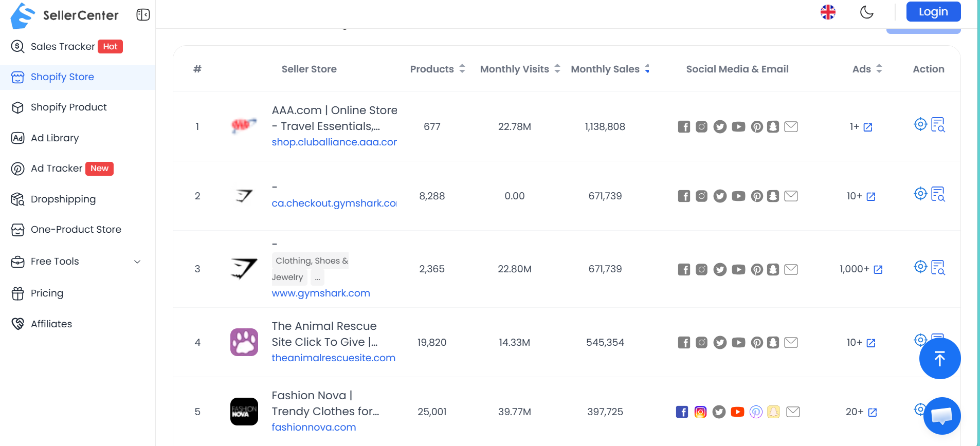
Task: Open www.gymshark.com 1,000+ ads link
Action: [878, 270]
